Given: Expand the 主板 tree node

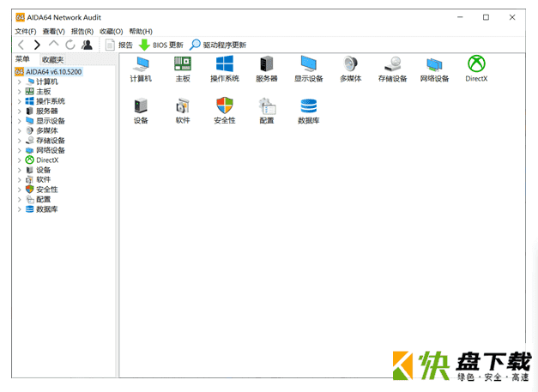Looking at the screenshot, I should pyautogui.click(x=19, y=92).
